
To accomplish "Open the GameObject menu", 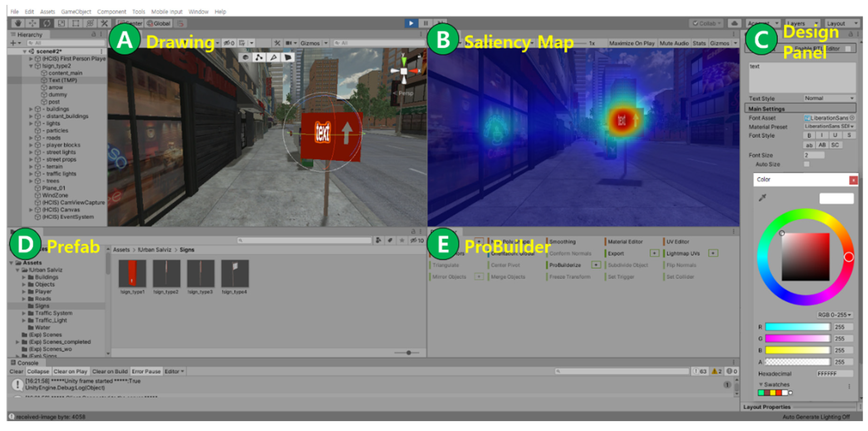I will (76, 12).
